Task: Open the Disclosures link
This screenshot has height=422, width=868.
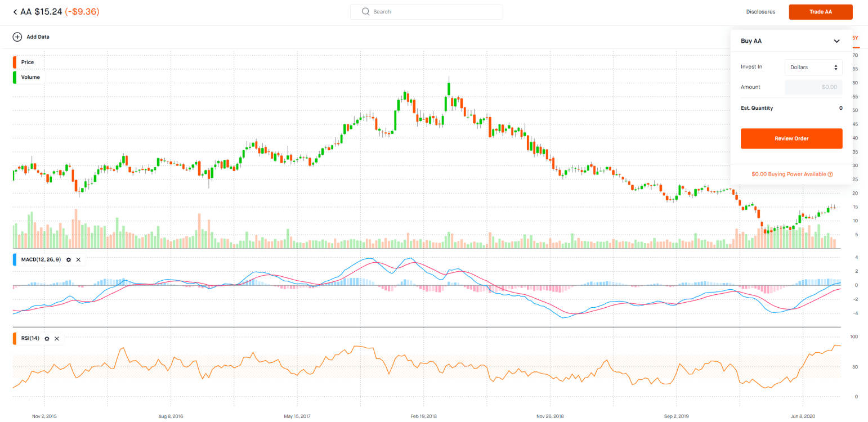Action: click(760, 12)
